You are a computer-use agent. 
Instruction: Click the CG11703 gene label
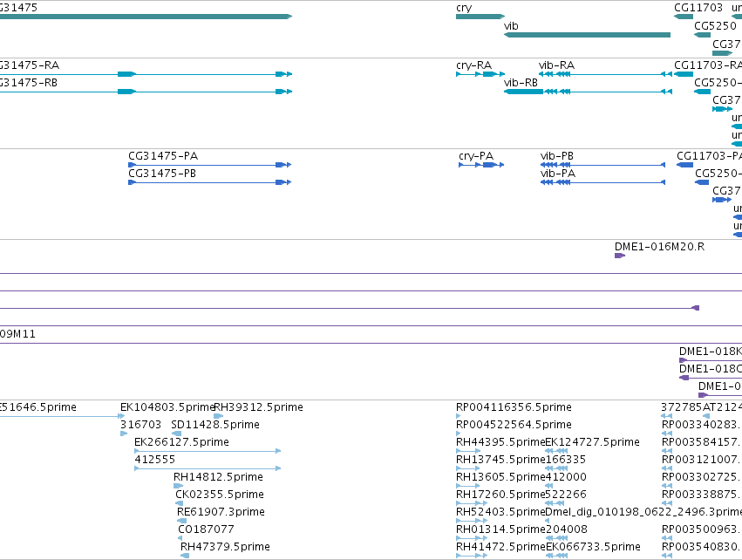tap(698, 8)
